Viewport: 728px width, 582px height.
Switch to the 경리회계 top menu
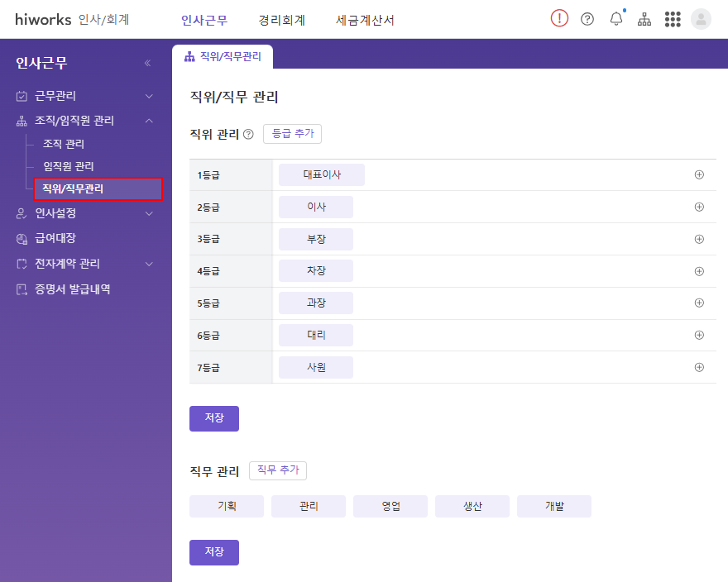281,20
